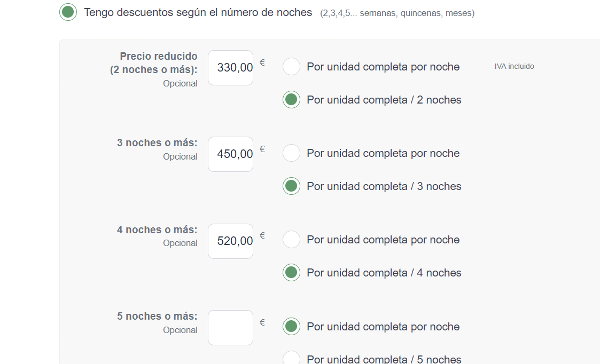
Task: Choose 'Por unidad completa / 5 noches' option
Action: 291,358
